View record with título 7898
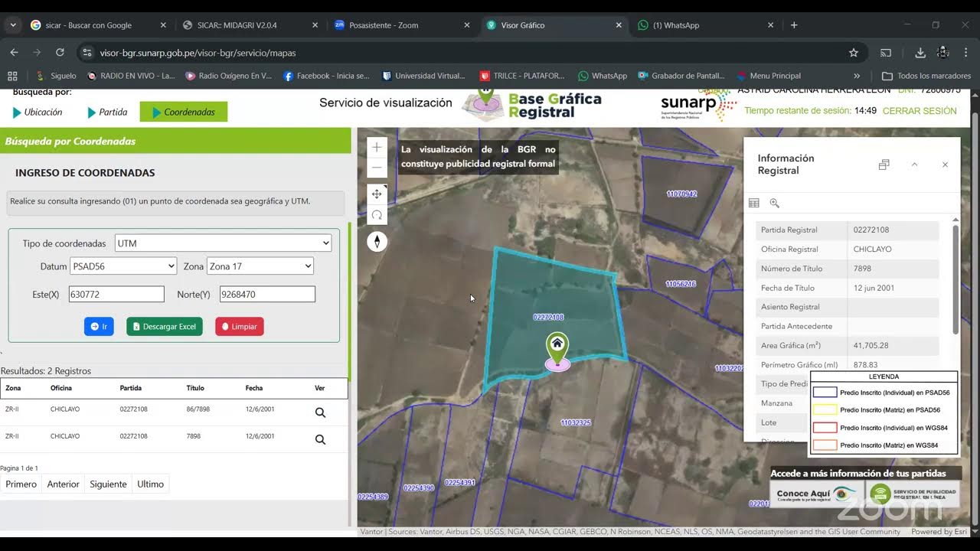The width and height of the screenshot is (980, 551). [x=320, y=439]
